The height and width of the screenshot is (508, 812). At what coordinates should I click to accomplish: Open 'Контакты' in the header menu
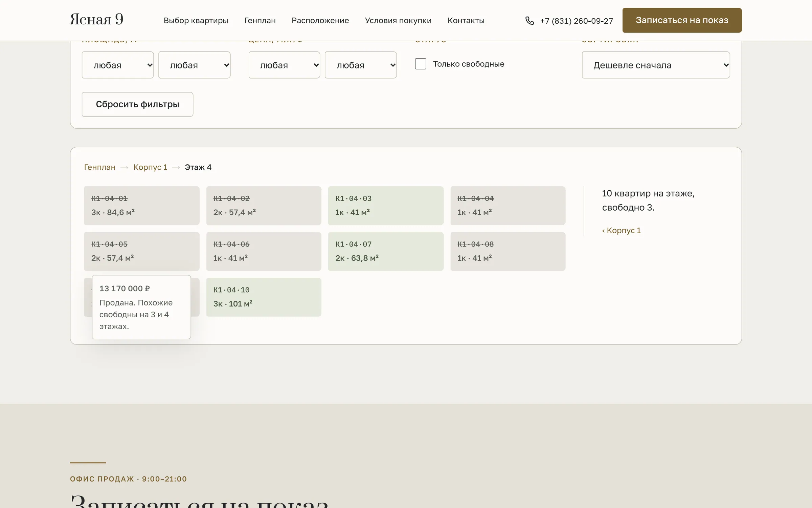[x=466, y=21]
